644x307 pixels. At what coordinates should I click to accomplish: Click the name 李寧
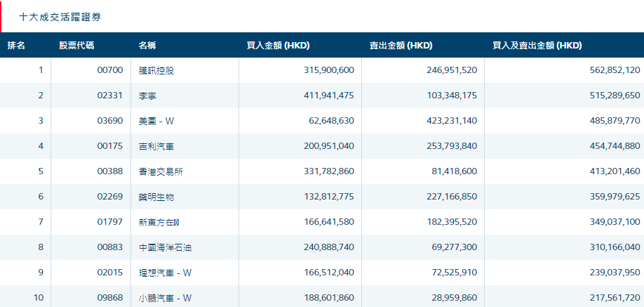(x=147, y=96)
